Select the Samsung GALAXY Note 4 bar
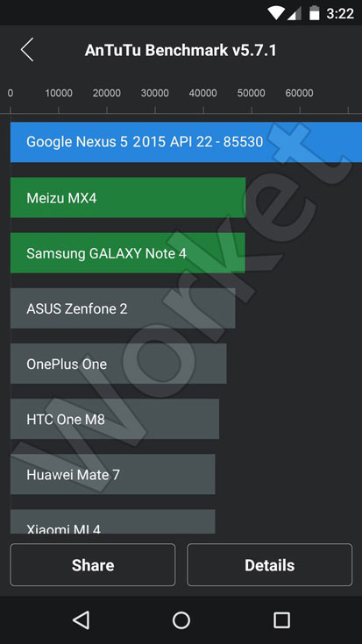The height and width of the screenshot is (644, 362). tap(127, 252)
